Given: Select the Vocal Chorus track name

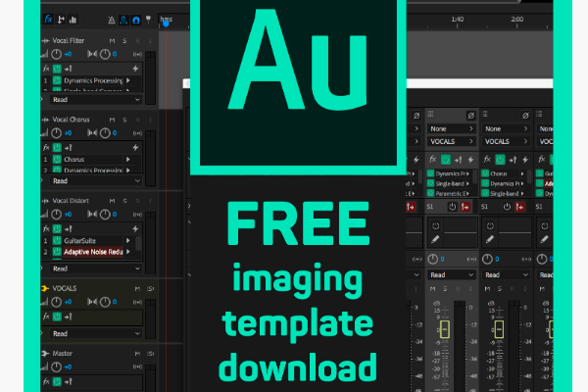Looking at the screenshot, I should 71,120.
